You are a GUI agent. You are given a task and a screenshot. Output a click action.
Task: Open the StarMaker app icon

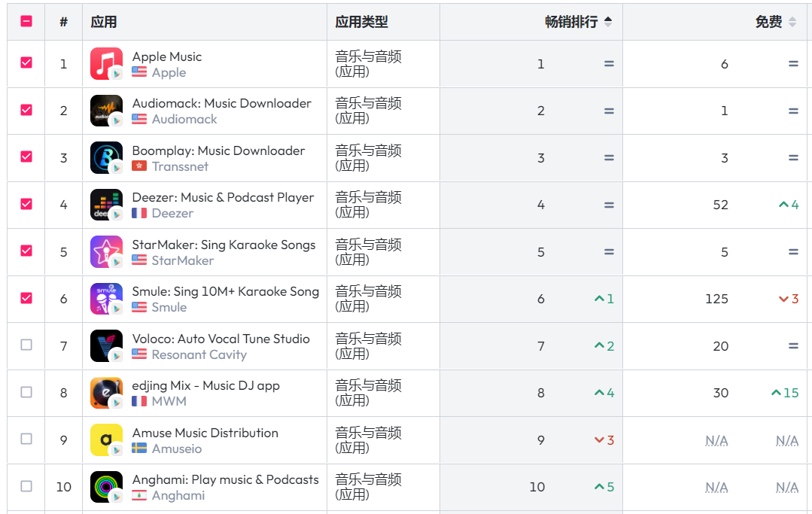(106, 251)
